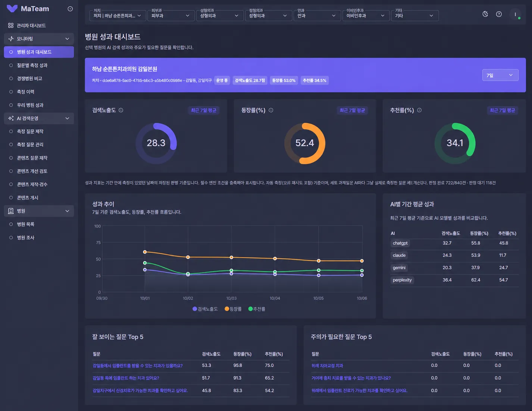Open the 정형외과 dropdown
Screen dimensions: 532x411
[x=268, y=16]
